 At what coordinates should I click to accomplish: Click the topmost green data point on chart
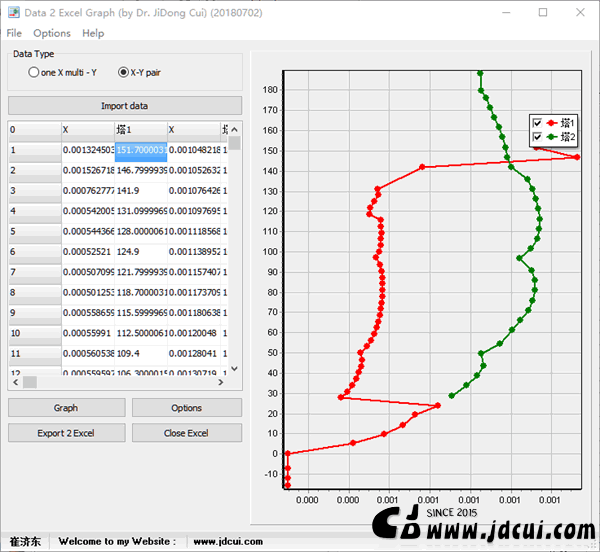tap(480, 73)
